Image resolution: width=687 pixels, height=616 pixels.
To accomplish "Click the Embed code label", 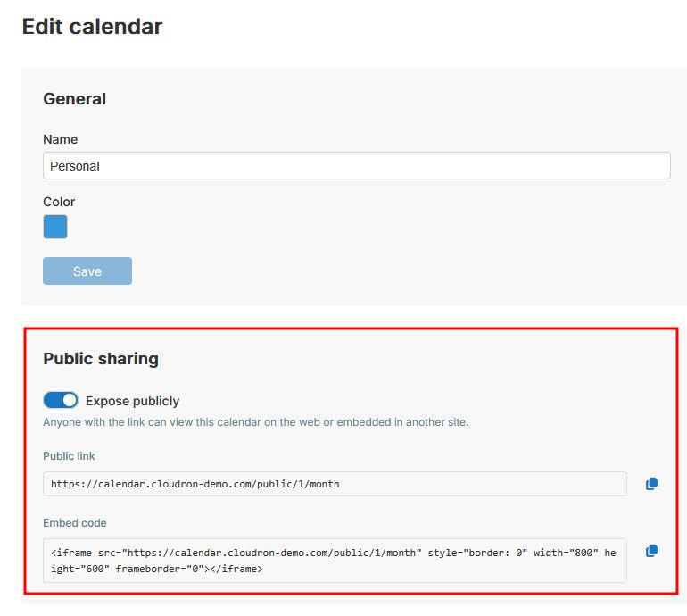I will pos(74,523).
